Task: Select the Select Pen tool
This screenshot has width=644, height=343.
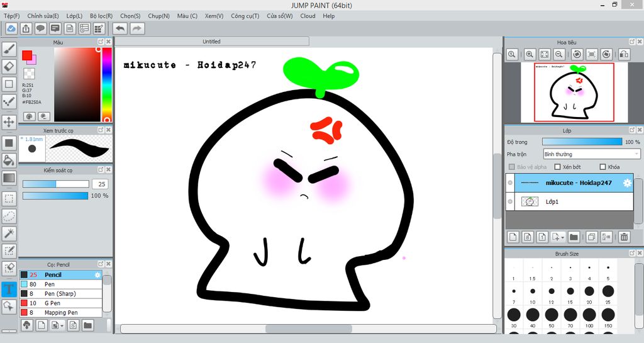Action: point(9,251)
